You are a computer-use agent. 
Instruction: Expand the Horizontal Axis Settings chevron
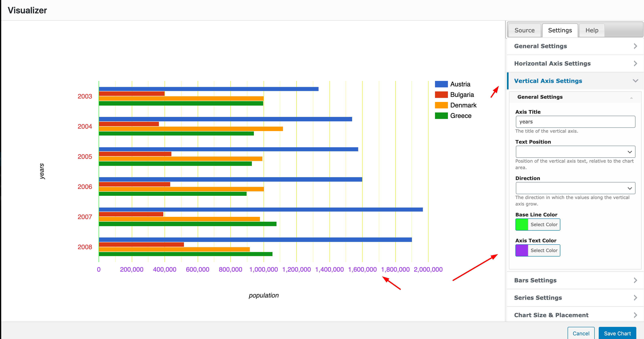click(635, 64)
